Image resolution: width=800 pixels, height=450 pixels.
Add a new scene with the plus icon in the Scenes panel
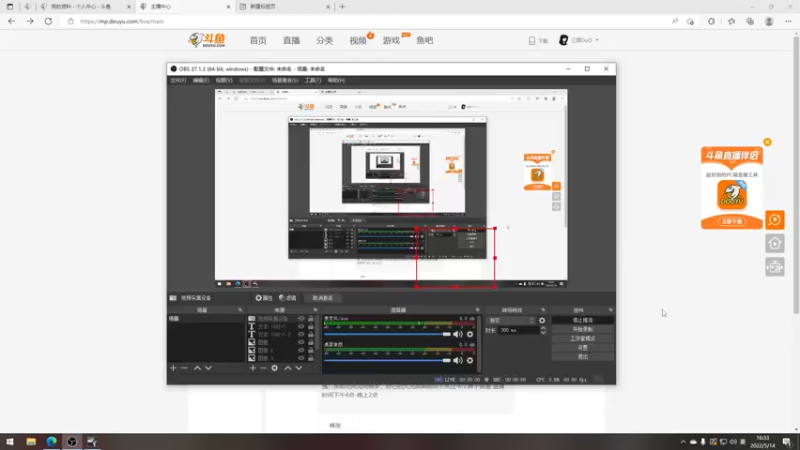click(x=173, y=368)
